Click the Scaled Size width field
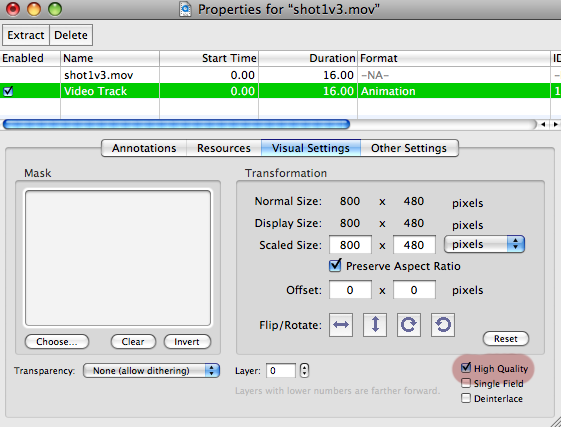 [350, 245]
